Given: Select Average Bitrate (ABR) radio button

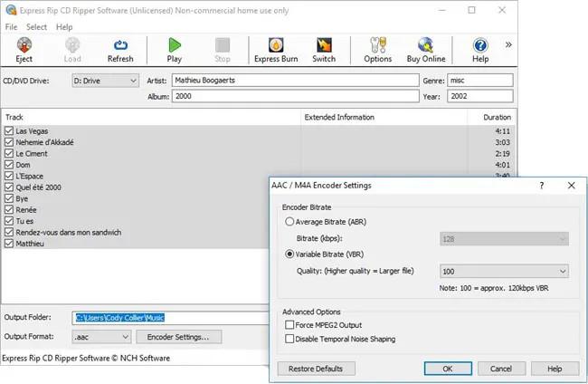Looking at the screenshot, I should (290, 222).
